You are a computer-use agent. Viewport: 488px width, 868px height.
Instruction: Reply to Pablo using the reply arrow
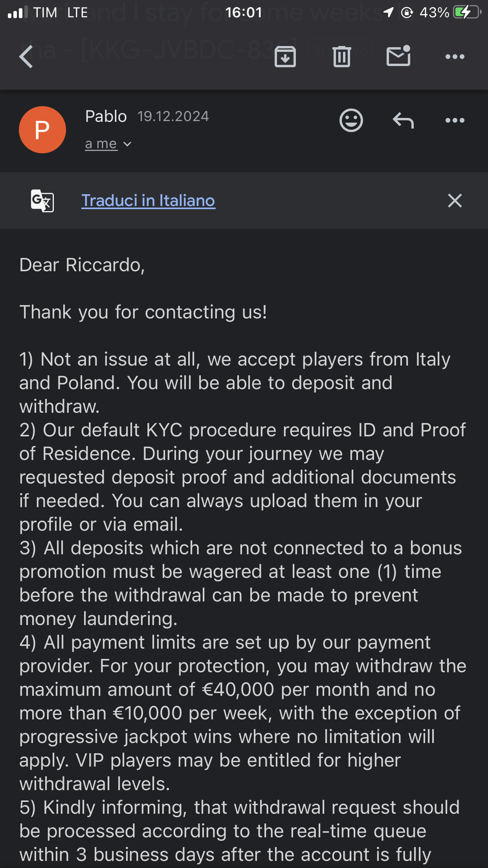click(x=403, y=120)
